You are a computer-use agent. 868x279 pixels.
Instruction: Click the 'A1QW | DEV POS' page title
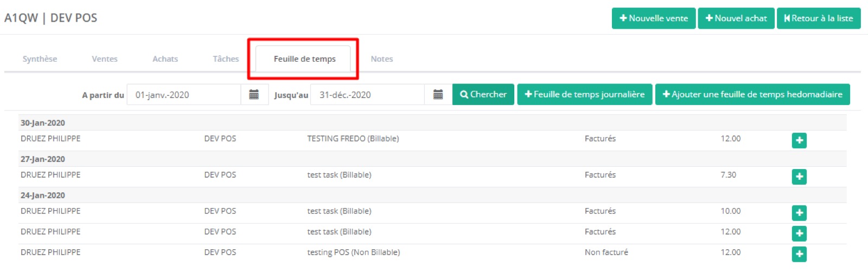51,18
